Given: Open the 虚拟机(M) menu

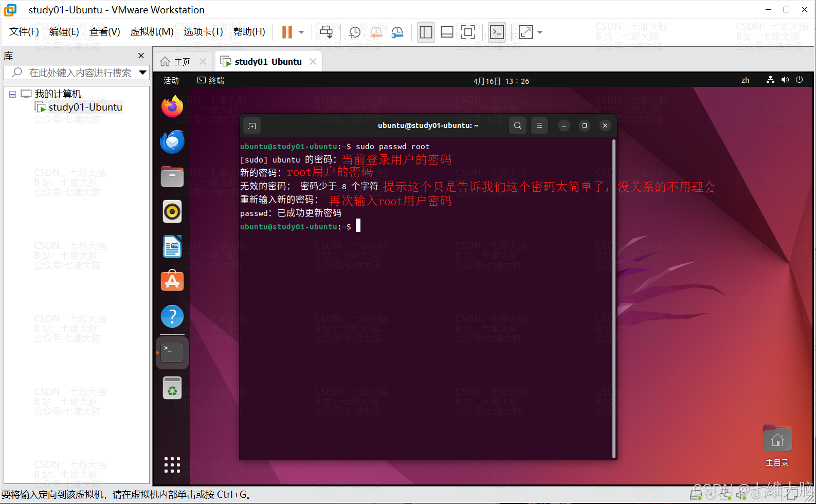Looking at the screenshot, I should [152, 32].
